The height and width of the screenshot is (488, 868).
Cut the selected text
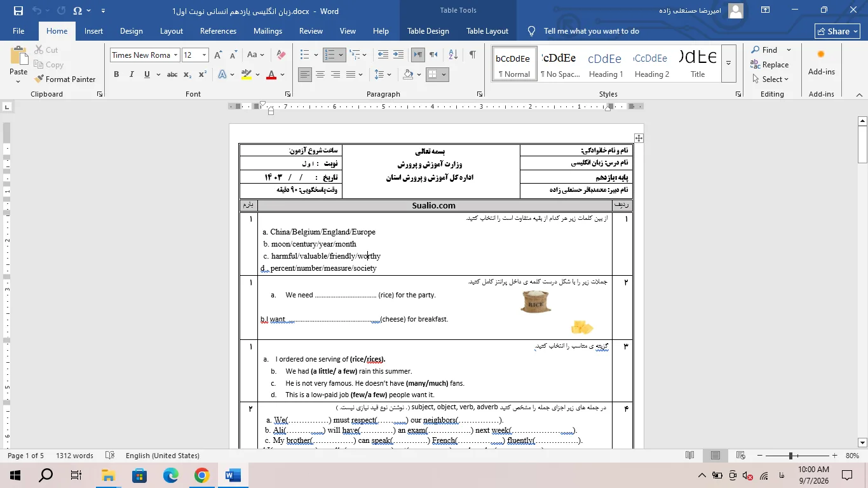[x=45, y=50]
